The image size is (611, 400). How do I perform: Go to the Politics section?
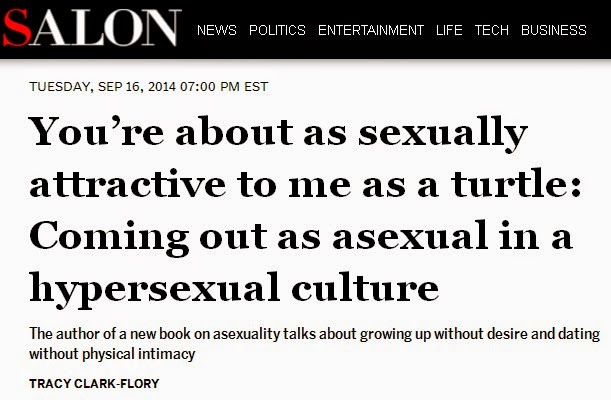click(x=277, y=30)
